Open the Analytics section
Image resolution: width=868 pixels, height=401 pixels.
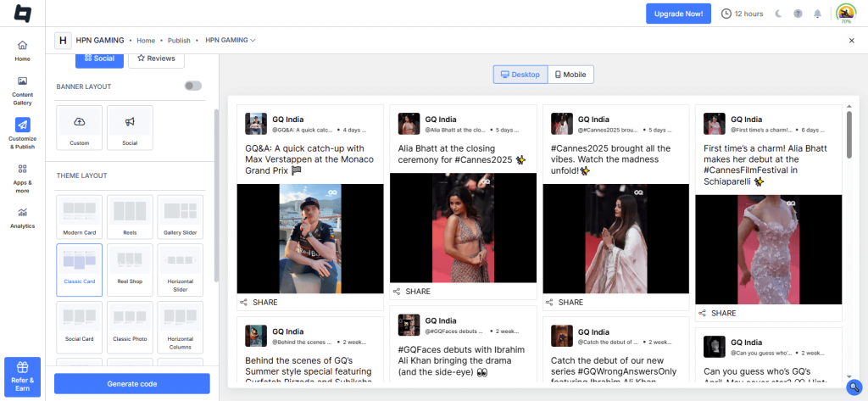(22, 217)
